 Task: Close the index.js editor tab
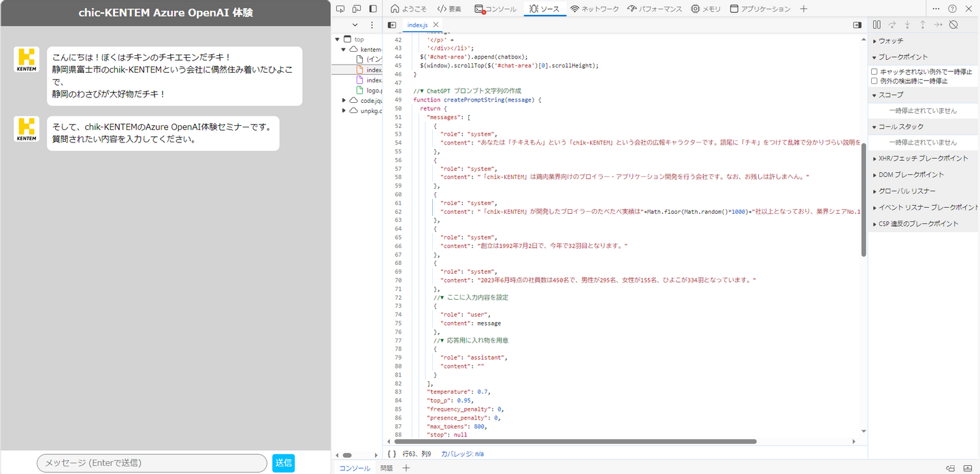click(x=436, y=25)
